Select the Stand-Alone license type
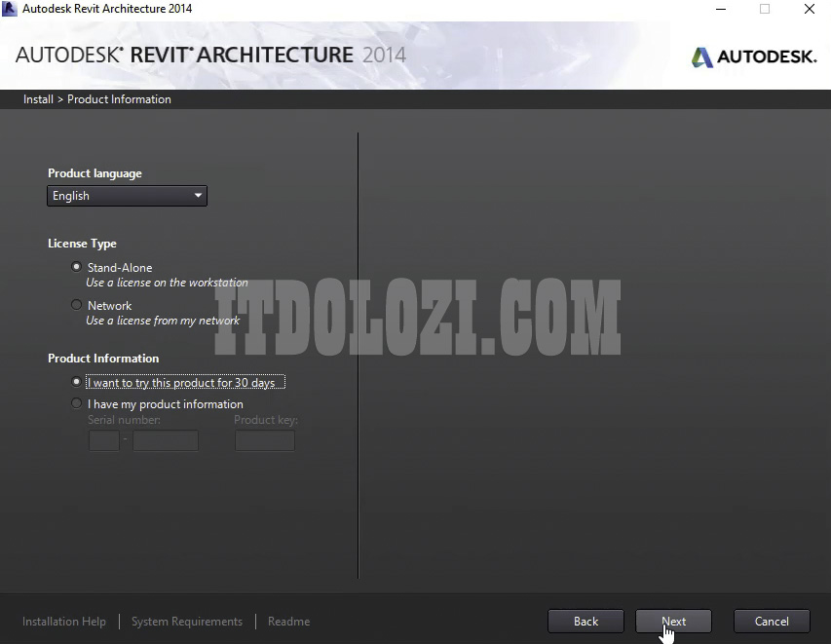 click(x=77, y=267)
